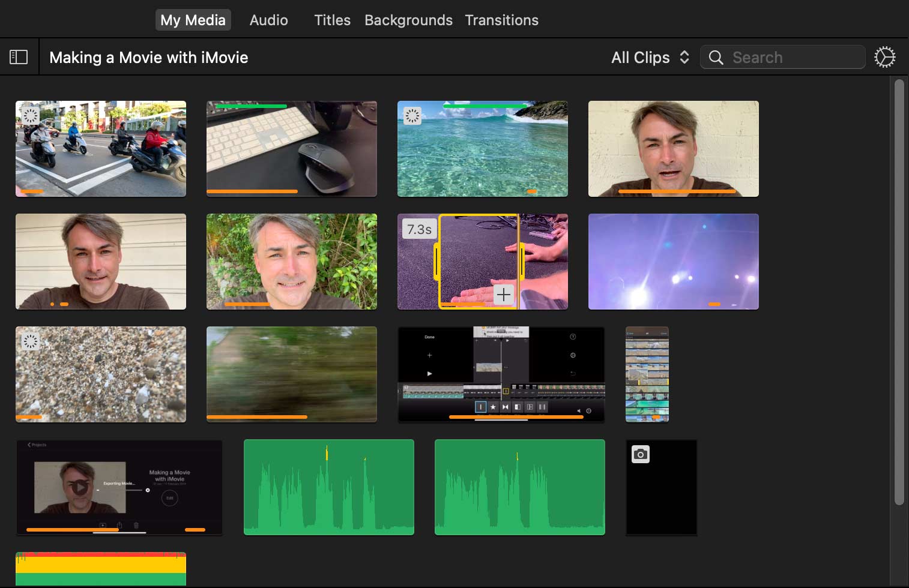The width and height of the screenshot is (909, 588).
Task: Select the man in front of green plants clip
Action: [x=292, y=262]
